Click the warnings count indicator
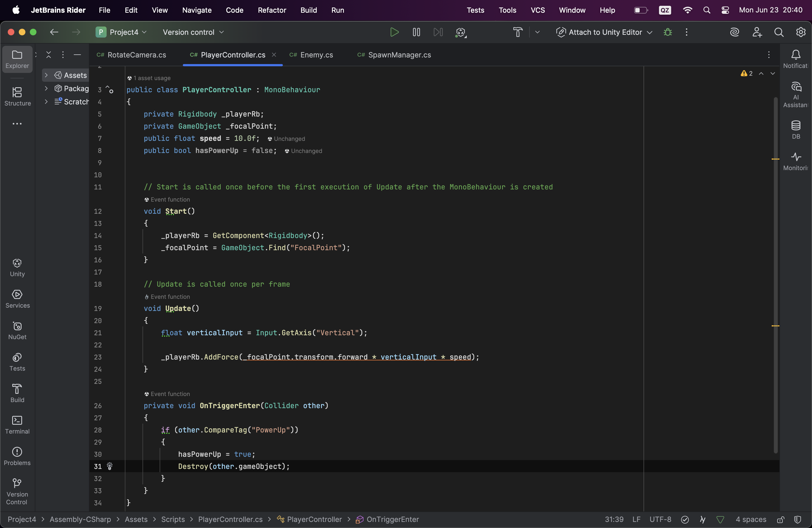 click(x=747, y=73)
